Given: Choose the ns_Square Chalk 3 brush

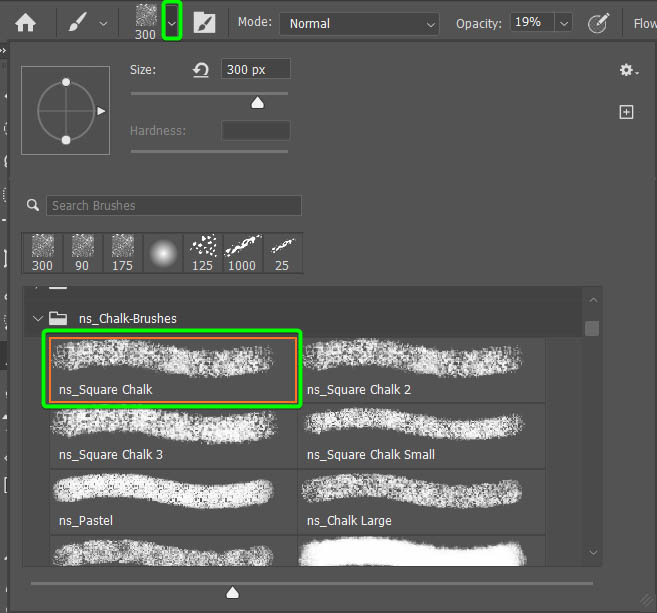Looking at the screenshot, I should 173,436.
